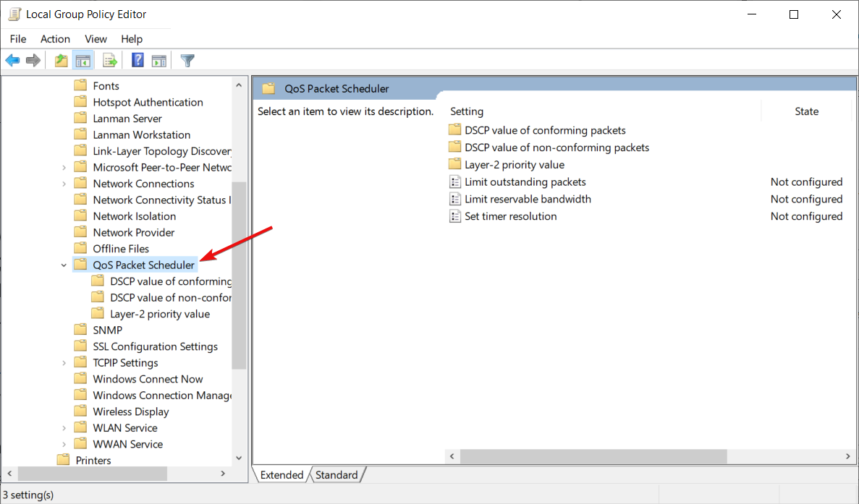Click settings list horizontal scroll right arrow
This screenshot has height=504, width=859.
[x=848, y=456]
